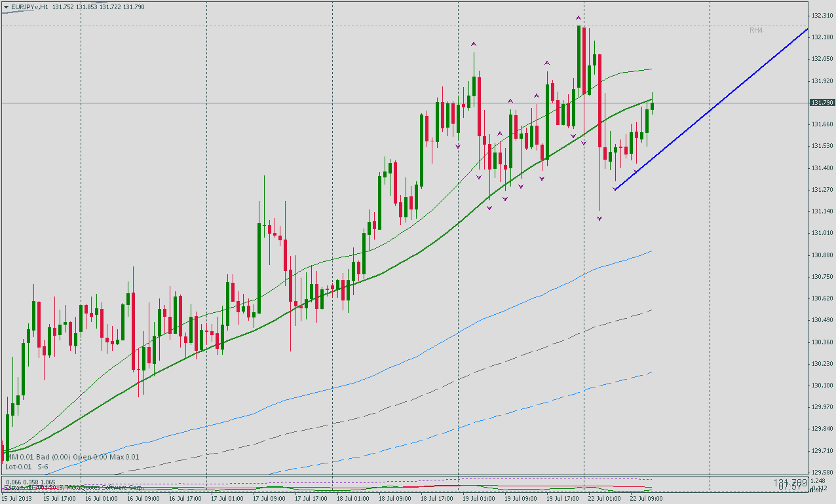This screenshot has width=836, height=504.
Task: Click the '22 Jul 09:00' time axis label
Action: (x=647, y=498)
